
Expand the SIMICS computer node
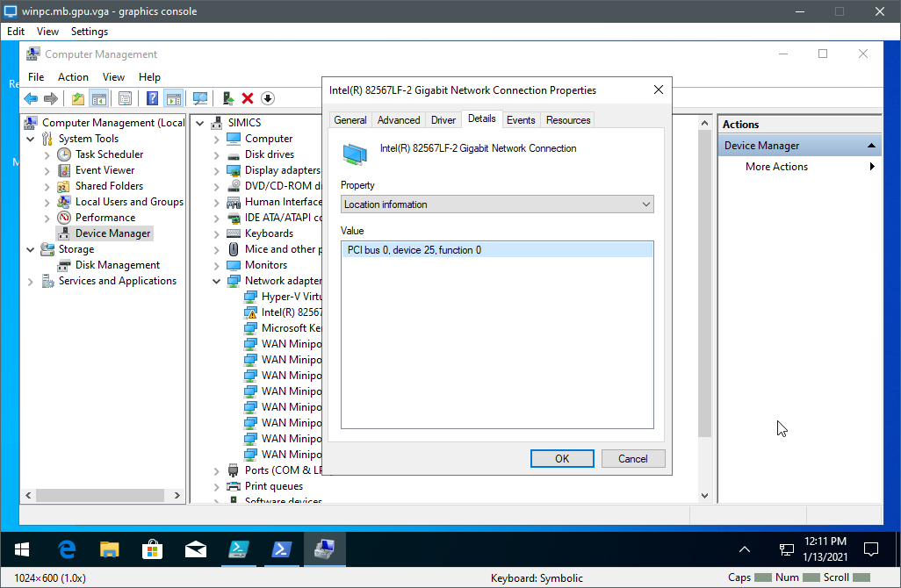pyautogui.click(x=198, y=122)
